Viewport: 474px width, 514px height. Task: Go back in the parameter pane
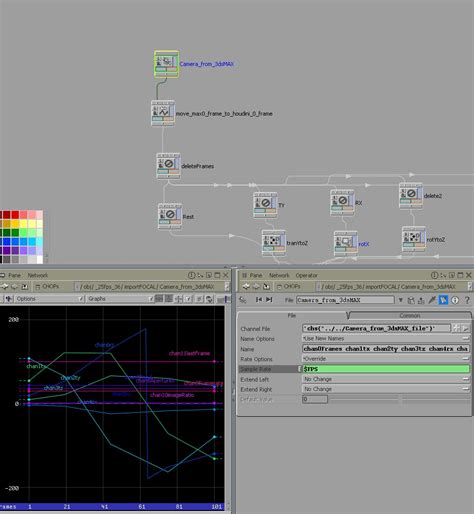tap(246, 286)
